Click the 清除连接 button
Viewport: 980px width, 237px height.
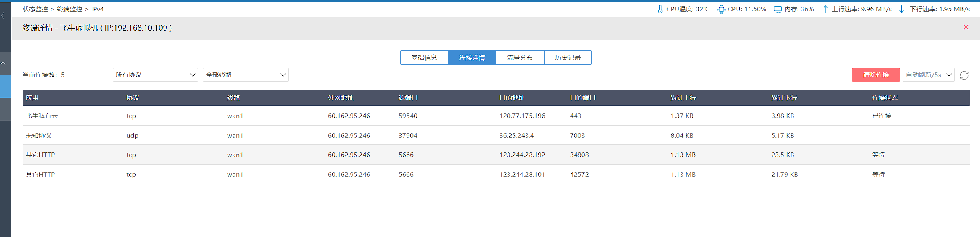(876, 75)
